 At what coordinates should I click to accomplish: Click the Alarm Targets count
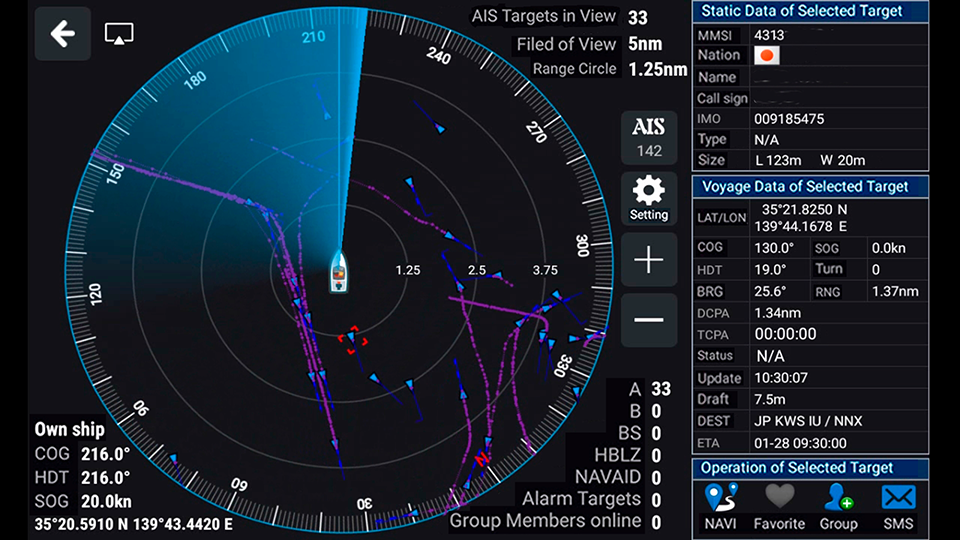(x=656, y=499)
